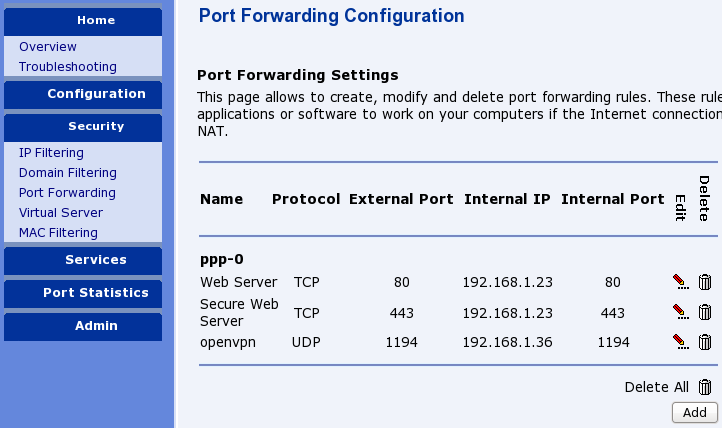
Task: Delete the Web Server forwarding rule
Action: [x=704, y=283]
